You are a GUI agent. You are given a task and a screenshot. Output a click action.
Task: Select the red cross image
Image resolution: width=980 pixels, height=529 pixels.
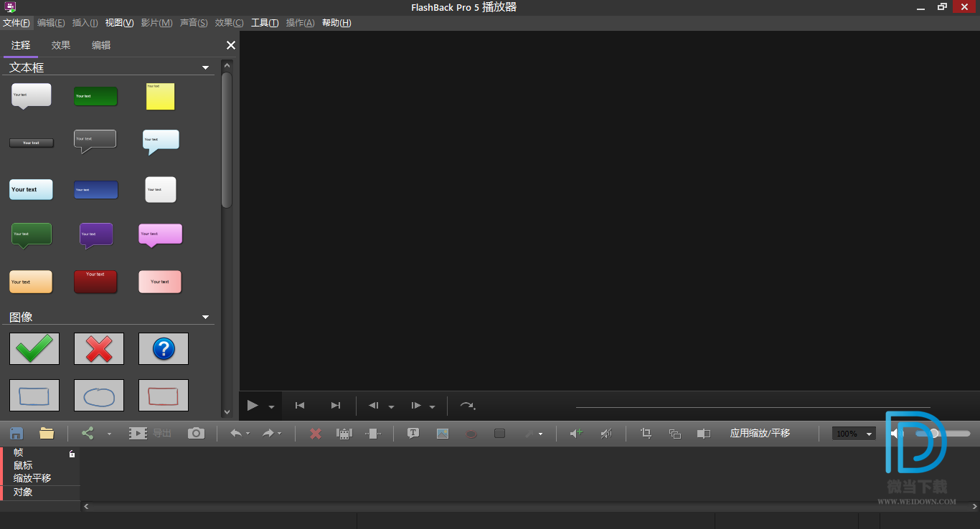[99, 348]
